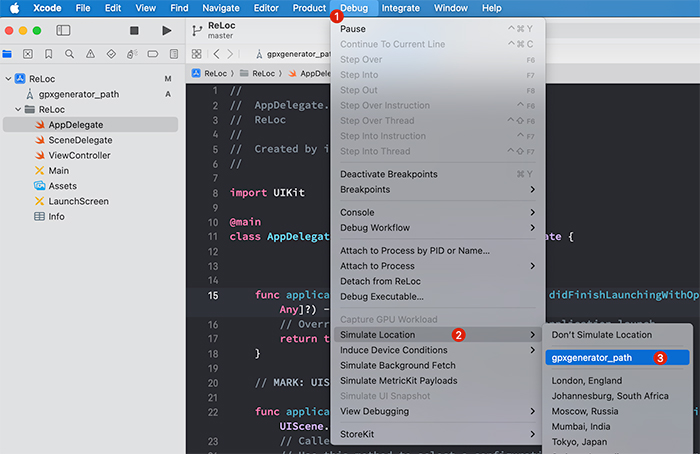This screenshot has width=700, height=454.
Task: Select Tokyo, Japan location
Action: (x=617, y=442)
